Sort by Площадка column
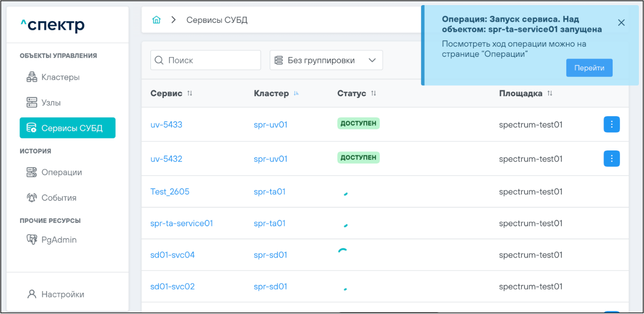 click(x=549, y=93)
